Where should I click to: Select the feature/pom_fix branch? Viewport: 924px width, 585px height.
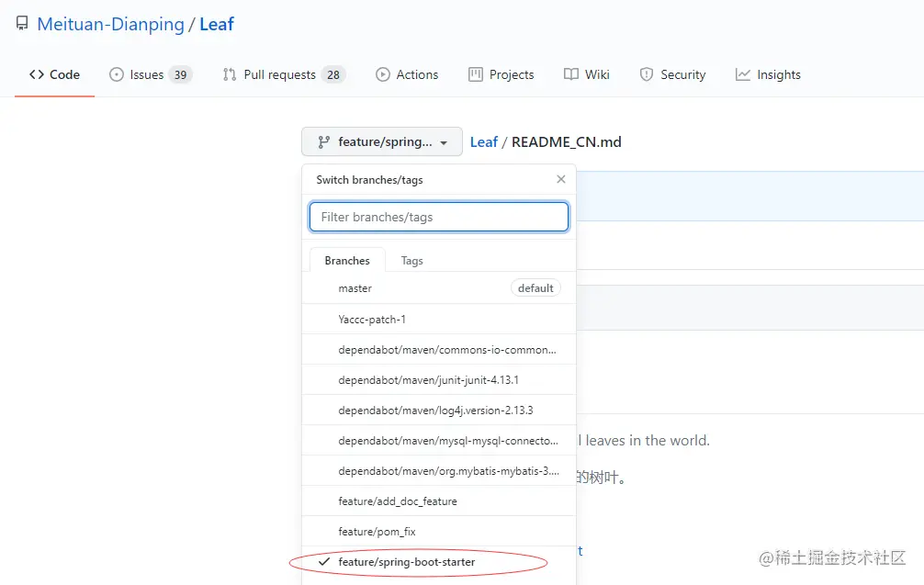coord(439,532)
